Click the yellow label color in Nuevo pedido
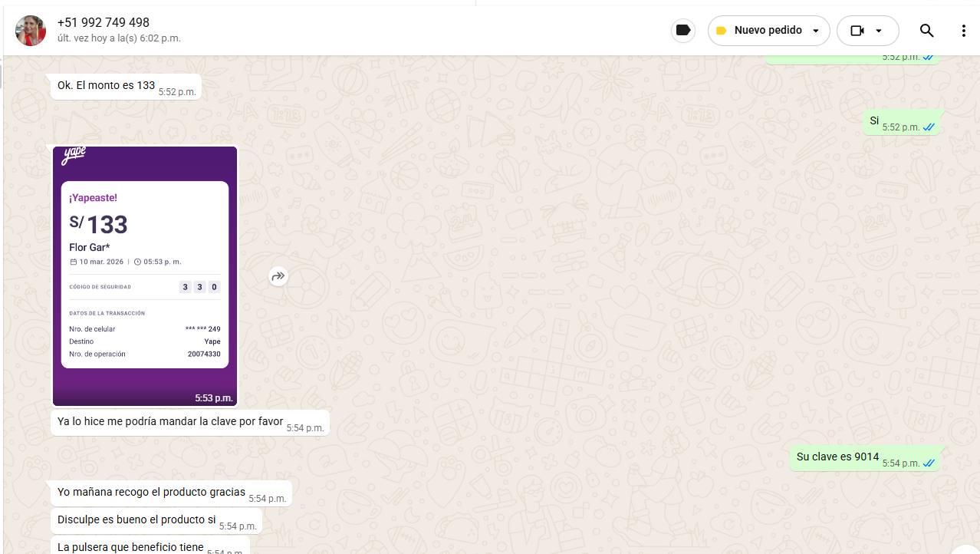 [x=721, y=31]
